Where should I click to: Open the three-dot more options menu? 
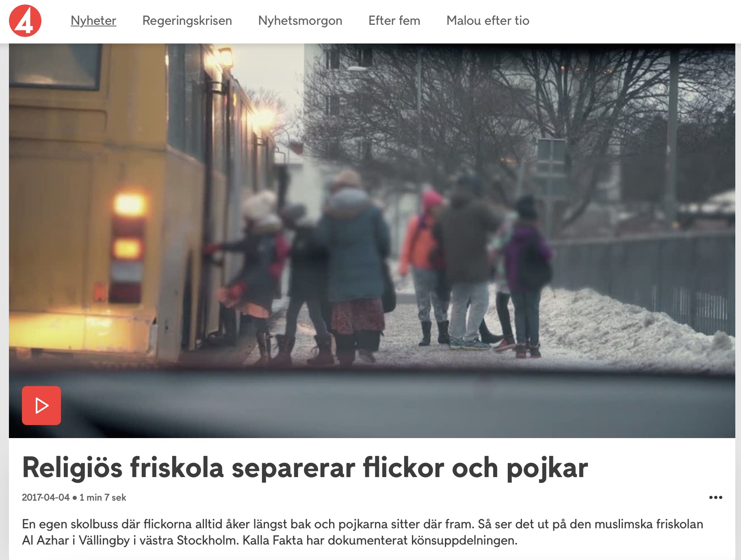[715, 497]
